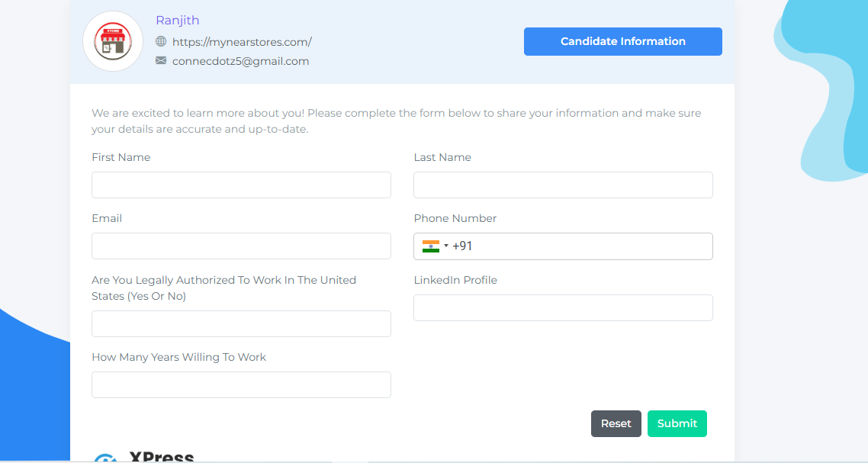Click the envelope icon beside email address

pos(161,60)
